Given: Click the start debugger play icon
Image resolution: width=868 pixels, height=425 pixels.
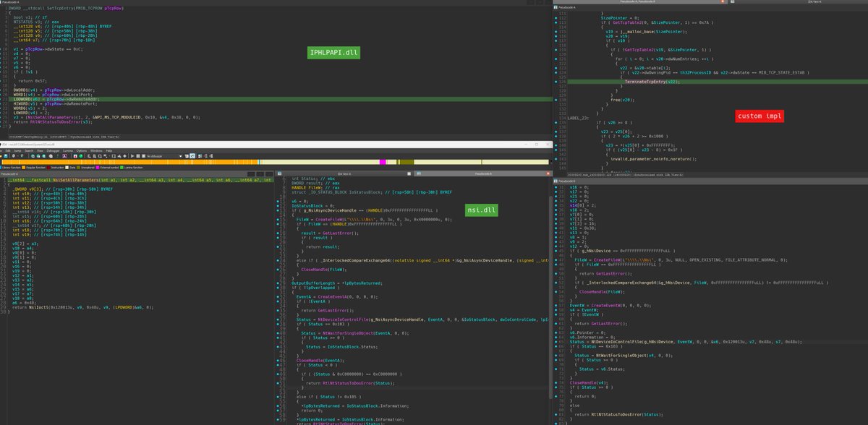Looking at the screenshot, I should click(x=132, y=156).
